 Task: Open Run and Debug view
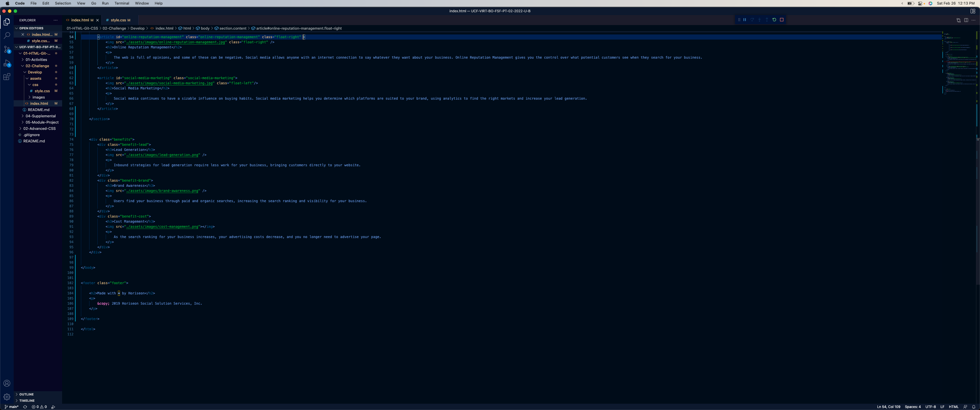(x=7, y=63)
